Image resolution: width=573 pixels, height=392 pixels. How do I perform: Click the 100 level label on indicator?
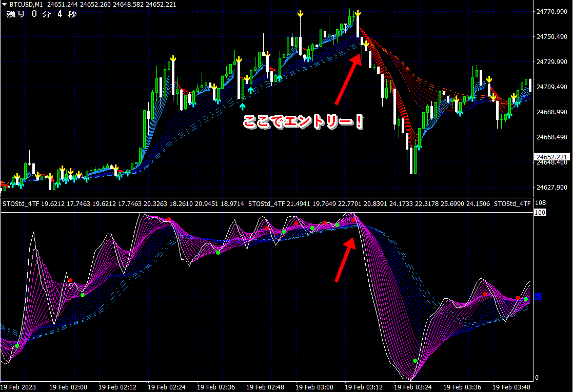pos(540,213)
